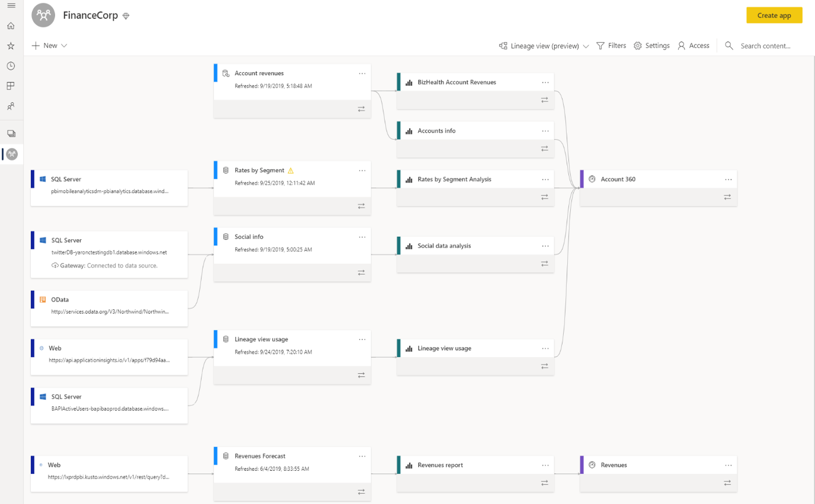Select the Web applicationinsights source card

coord(110,357)
